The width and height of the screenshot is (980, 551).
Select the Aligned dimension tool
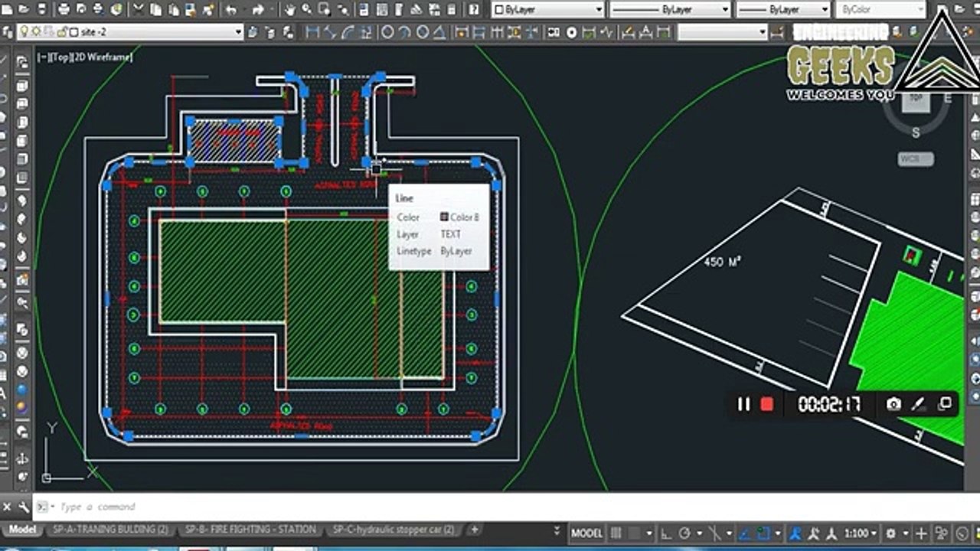point(330,32)
